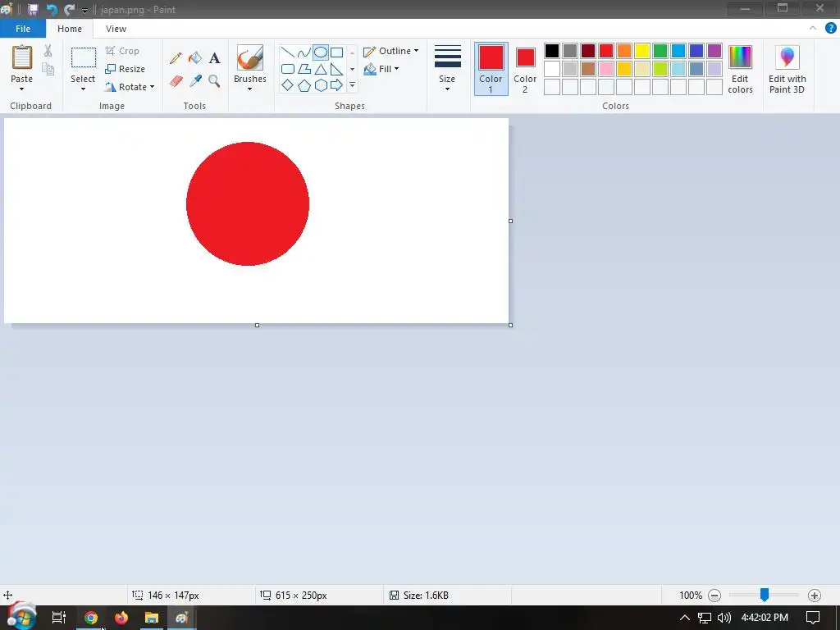
Task: Choose the Rounded rectangle shape
Action: click(288, 69)
